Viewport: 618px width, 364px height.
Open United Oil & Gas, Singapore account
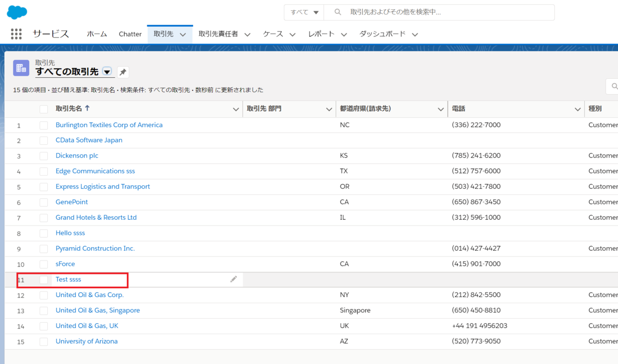[98, 310]
